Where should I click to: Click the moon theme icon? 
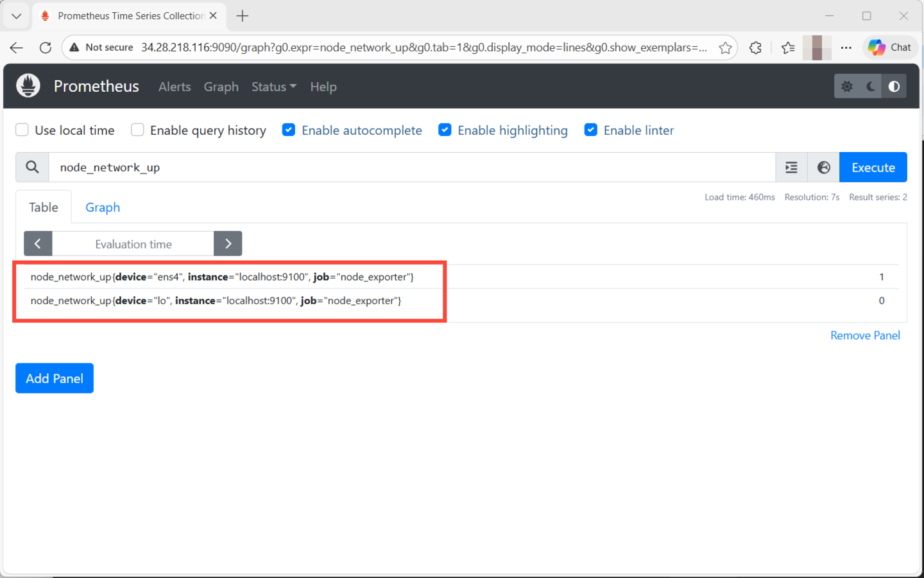click(x=870, y=85)
